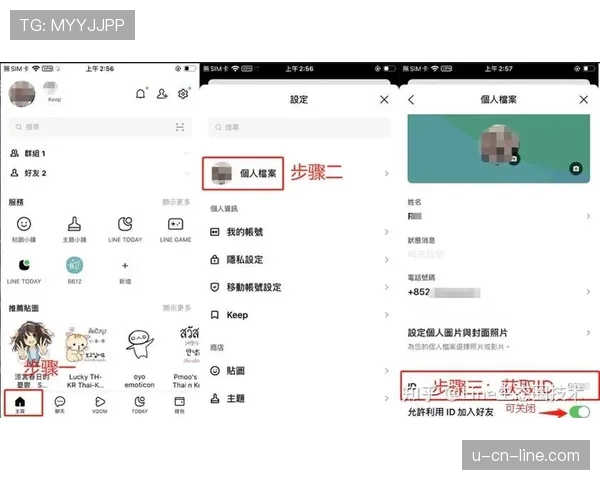Viewport: 600px width, 480px height.
Task: Switch to the Home tab
Action: coord(20,405)
